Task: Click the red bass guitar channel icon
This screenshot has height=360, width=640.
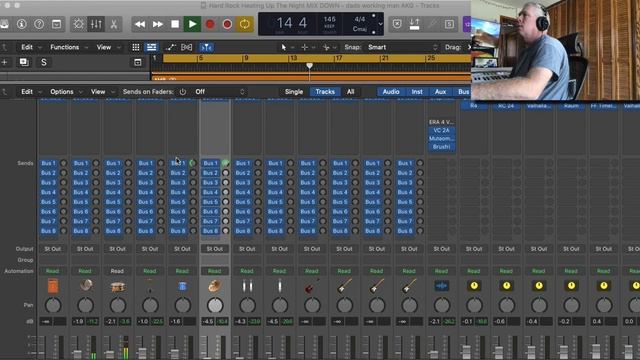Action: [x=312, y=286]
